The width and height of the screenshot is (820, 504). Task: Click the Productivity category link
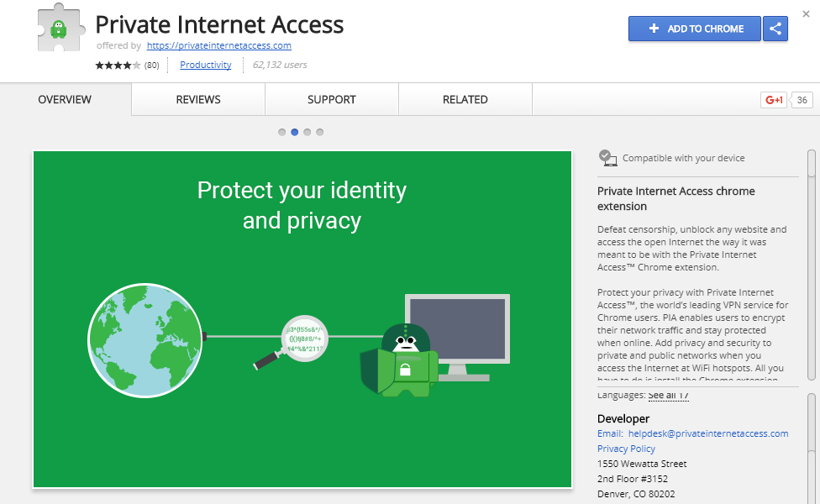(206, 65)
